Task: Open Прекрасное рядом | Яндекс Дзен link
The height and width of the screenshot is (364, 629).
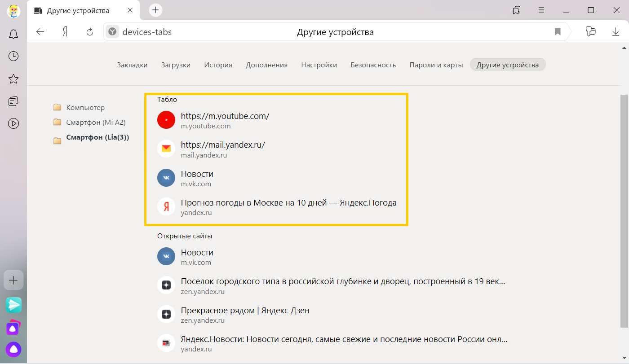Action: [x=245, y=311]
